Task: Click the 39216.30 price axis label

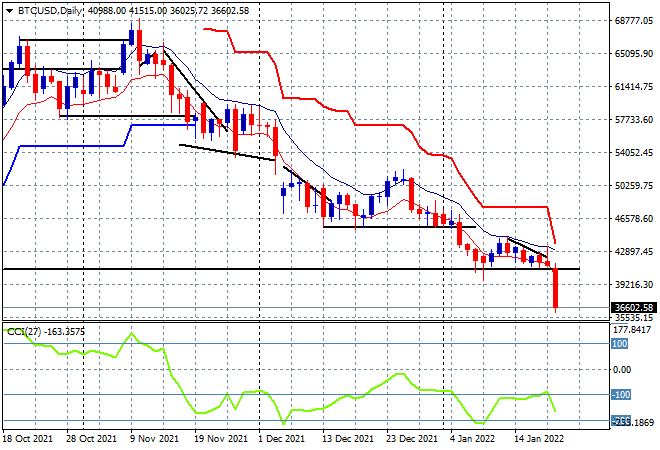Action: [x=633, y=284]
